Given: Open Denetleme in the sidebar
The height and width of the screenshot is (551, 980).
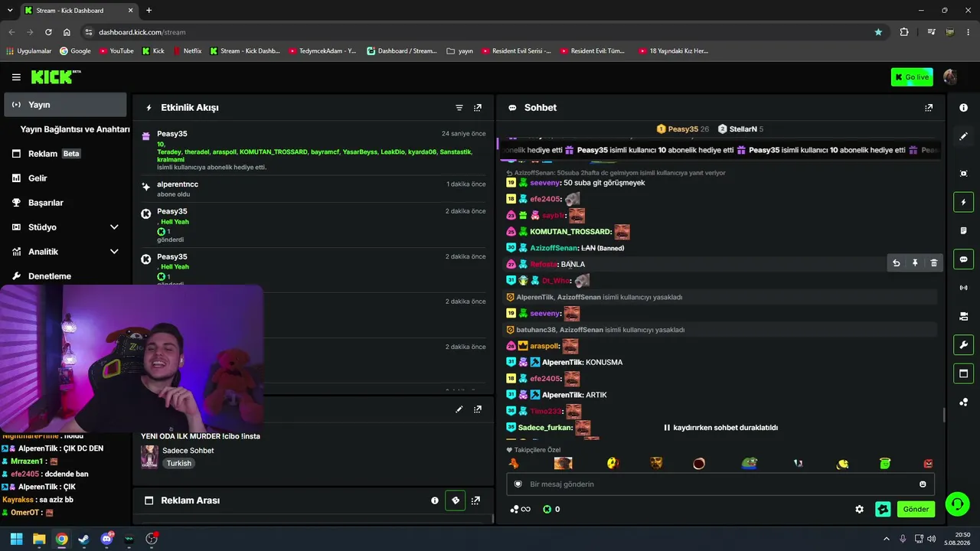Looking at the screenshot, I should coord(65,276).
